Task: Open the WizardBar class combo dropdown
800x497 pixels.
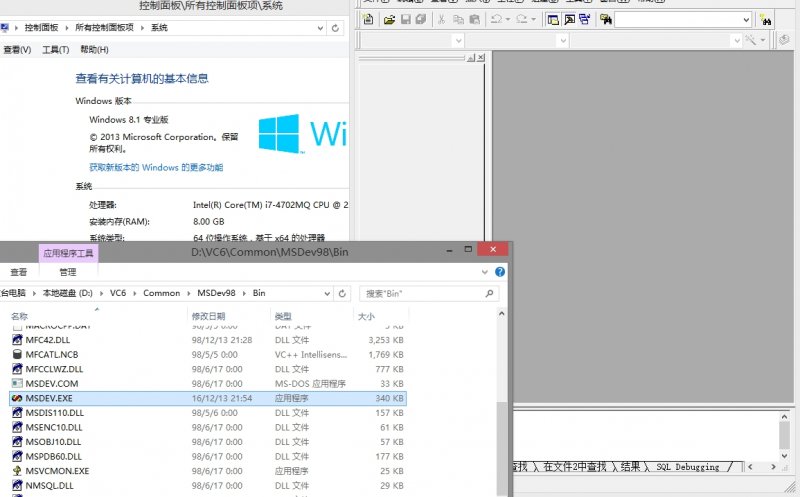Action: tap(458, 40)
